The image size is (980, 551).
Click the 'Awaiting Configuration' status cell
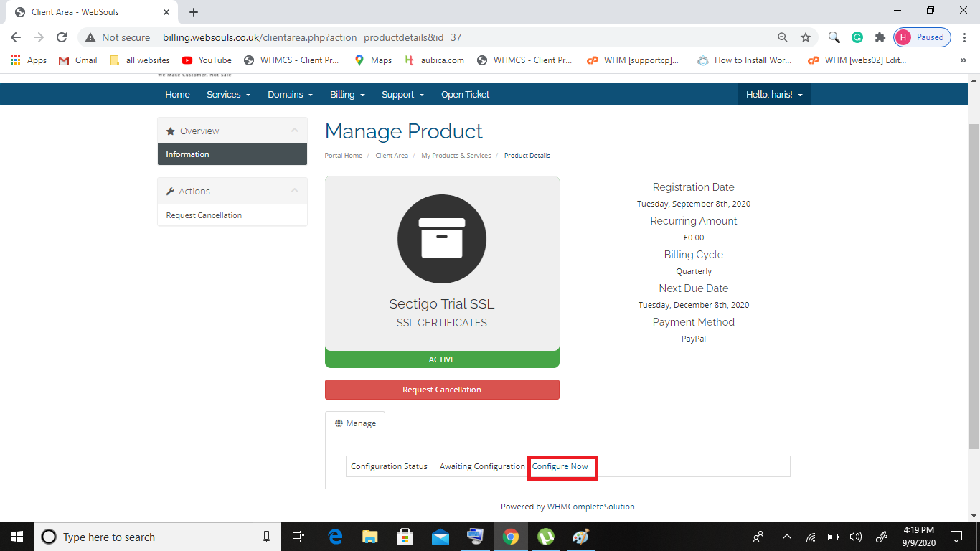click(482, 466)
